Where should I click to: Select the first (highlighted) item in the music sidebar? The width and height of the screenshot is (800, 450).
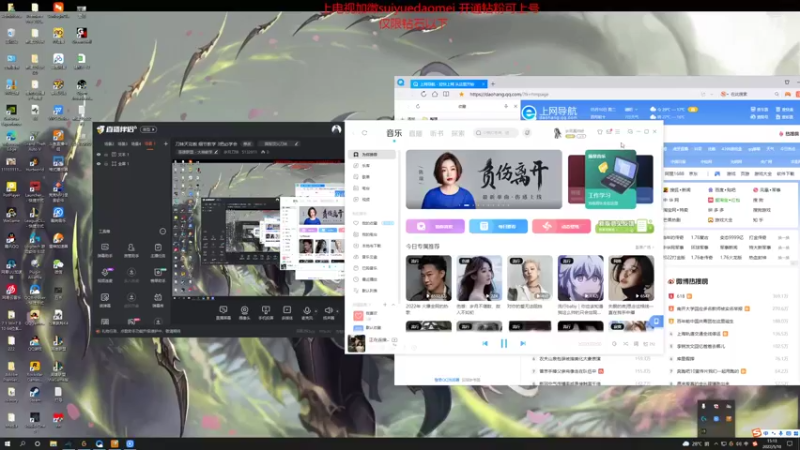pos(372,154)
